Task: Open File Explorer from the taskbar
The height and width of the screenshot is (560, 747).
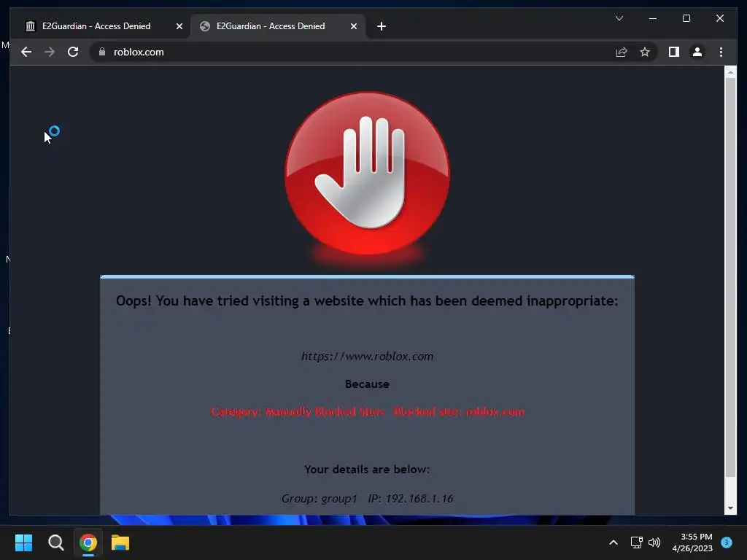Action: pyautogui.click(x=120, y=542)
